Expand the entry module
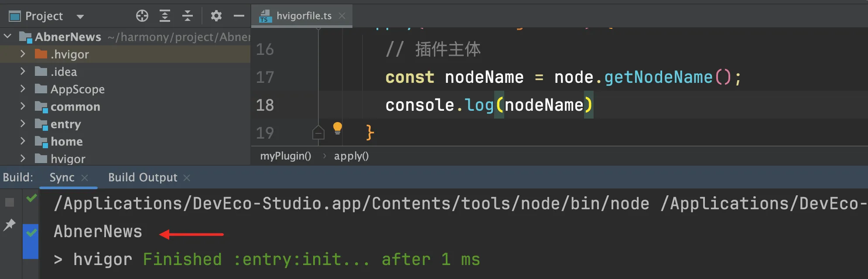This screenshot has width=868, height=279. [x=23, y=123]
